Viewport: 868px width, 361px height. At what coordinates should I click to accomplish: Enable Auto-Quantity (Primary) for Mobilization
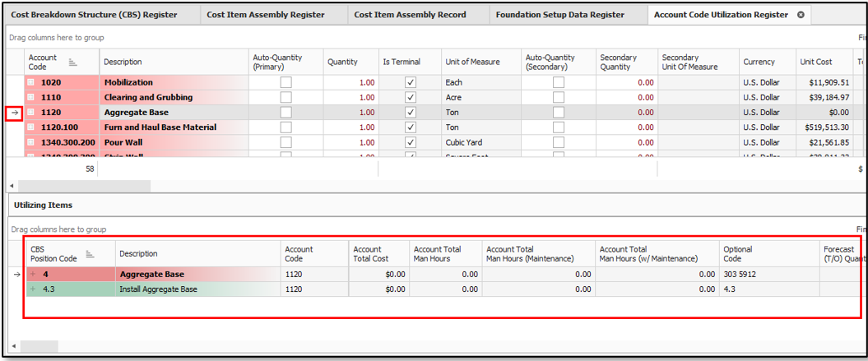[x=285, y=83]
